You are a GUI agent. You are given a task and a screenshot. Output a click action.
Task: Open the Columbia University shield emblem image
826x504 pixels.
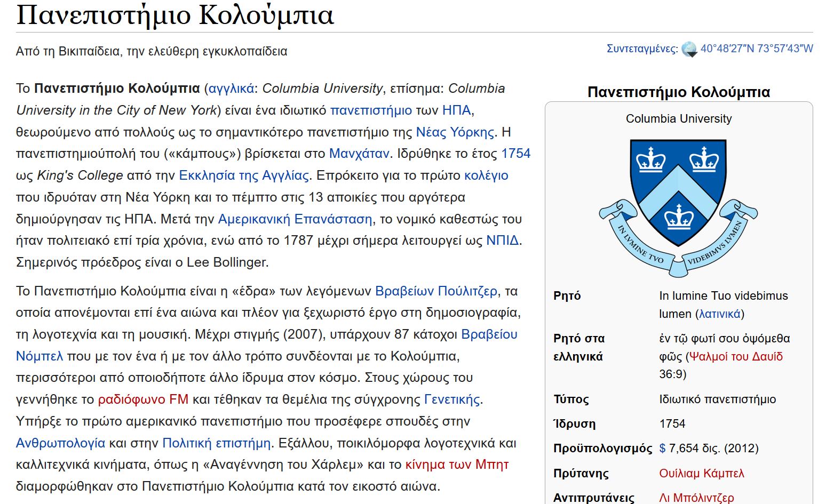678,208
